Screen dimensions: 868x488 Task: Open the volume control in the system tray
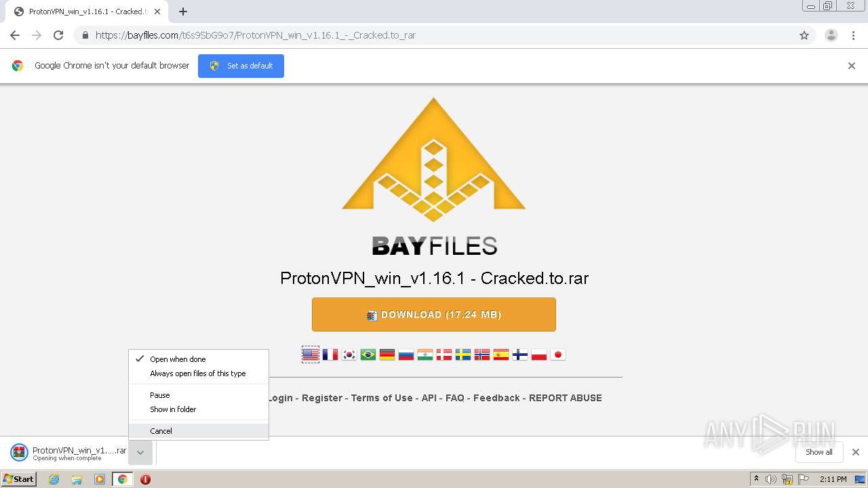click(771, 479)
